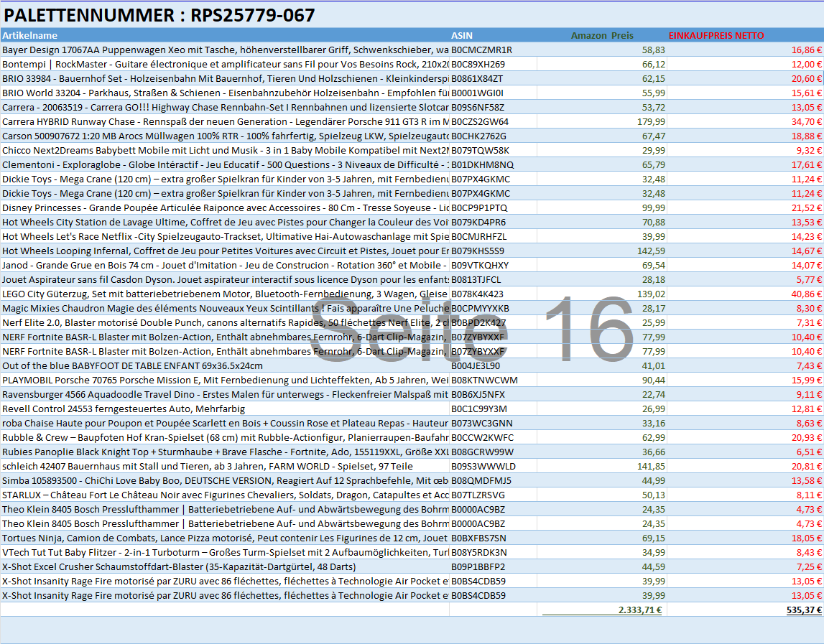This screenshot has height=644, width=824.
Task: Click the Revell Control 24553 article cell
Action: coord(124,409)
